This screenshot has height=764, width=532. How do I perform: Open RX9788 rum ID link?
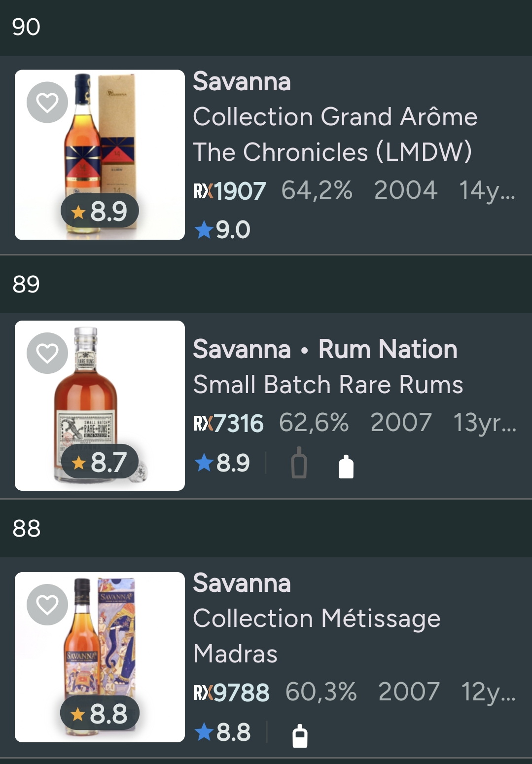[x=231, y=692]
